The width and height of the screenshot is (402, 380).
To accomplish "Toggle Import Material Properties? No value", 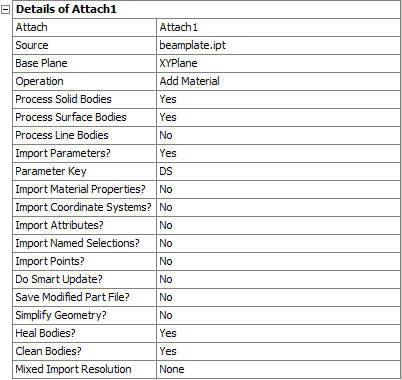I will pos(278,189).
